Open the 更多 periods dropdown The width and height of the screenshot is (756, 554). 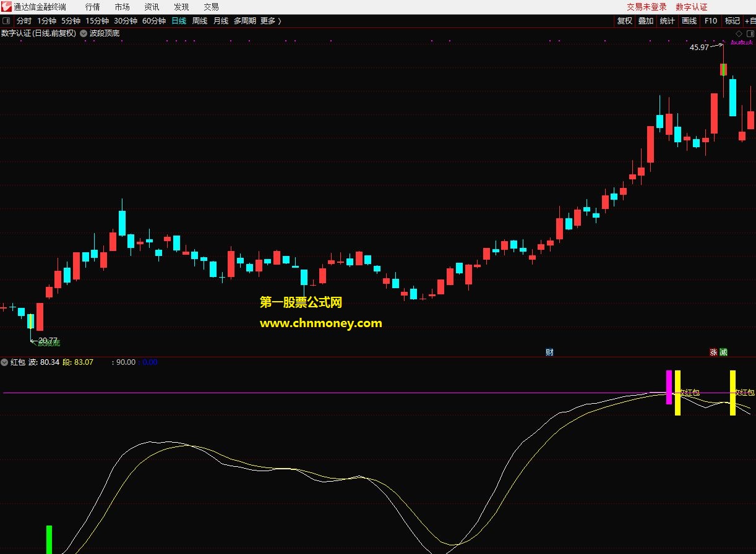point(271,21)
